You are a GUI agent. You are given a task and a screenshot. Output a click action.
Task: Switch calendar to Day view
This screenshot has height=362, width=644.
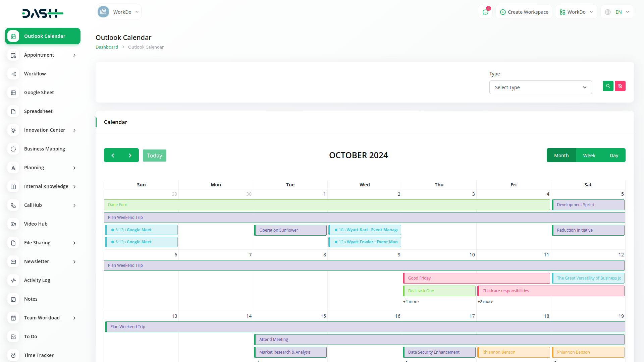tap(614, 156)
